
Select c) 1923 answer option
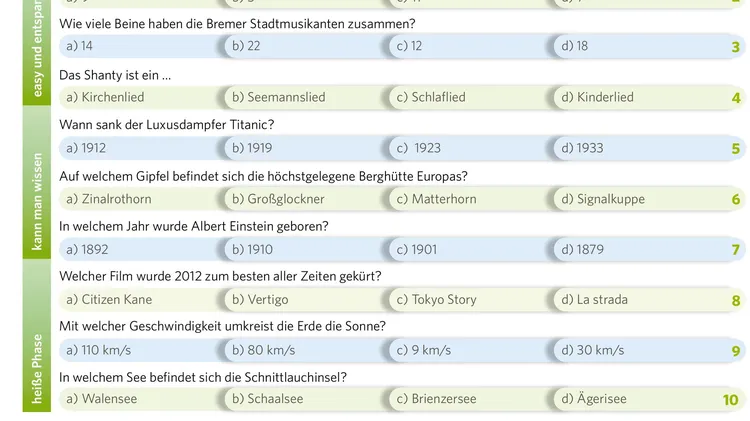click(x=469, y=148)
